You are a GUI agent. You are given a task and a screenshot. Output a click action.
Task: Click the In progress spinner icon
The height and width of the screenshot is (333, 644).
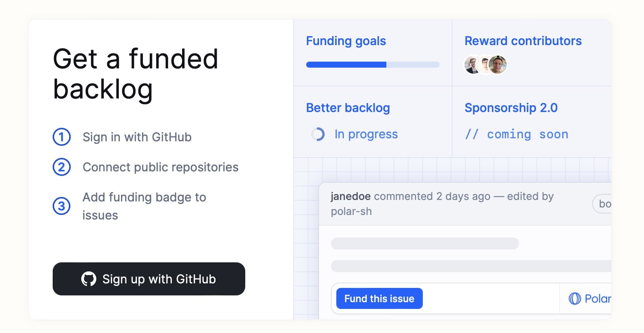coord(318,134)
